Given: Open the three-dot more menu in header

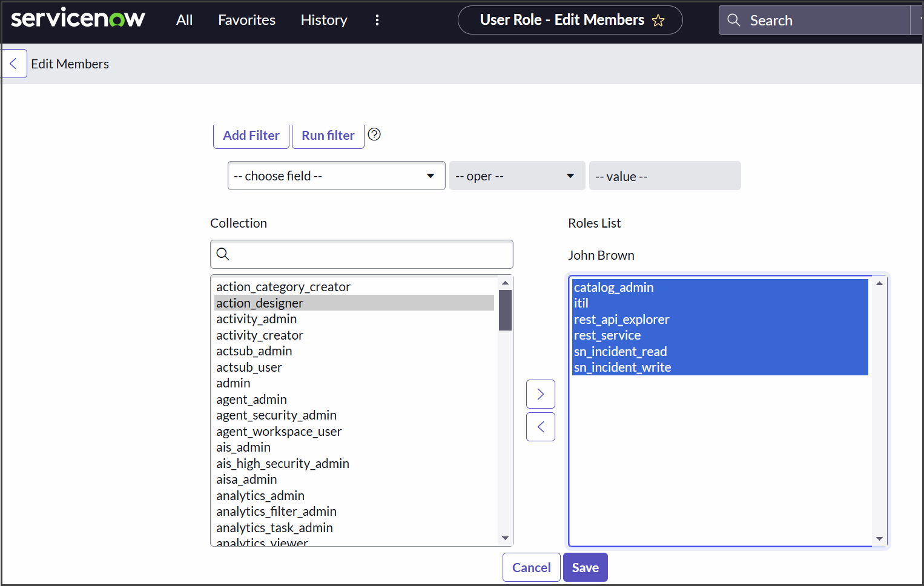Looking at the screenshot, I should point(377,20).
